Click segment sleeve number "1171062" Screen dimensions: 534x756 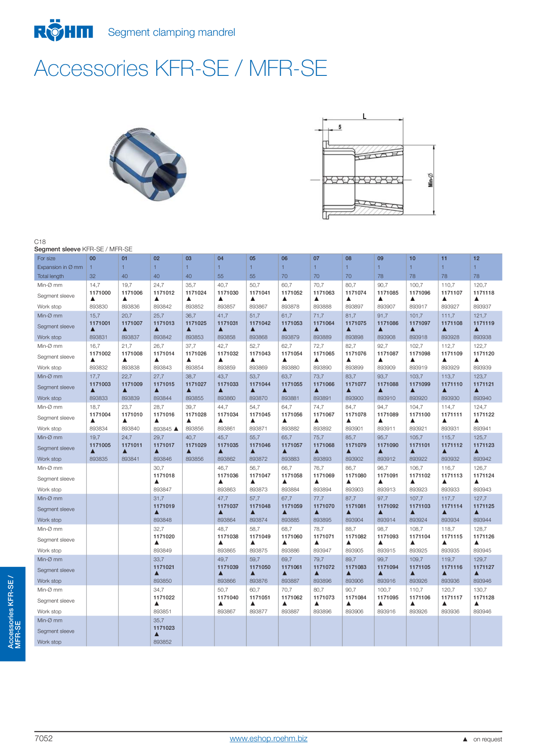click(x=292, y=598)
